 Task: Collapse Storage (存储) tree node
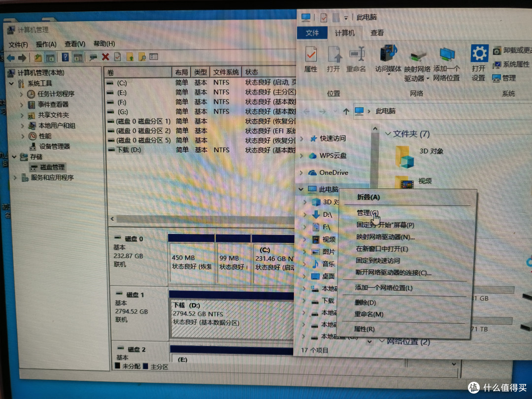click(x=14, y=157)
